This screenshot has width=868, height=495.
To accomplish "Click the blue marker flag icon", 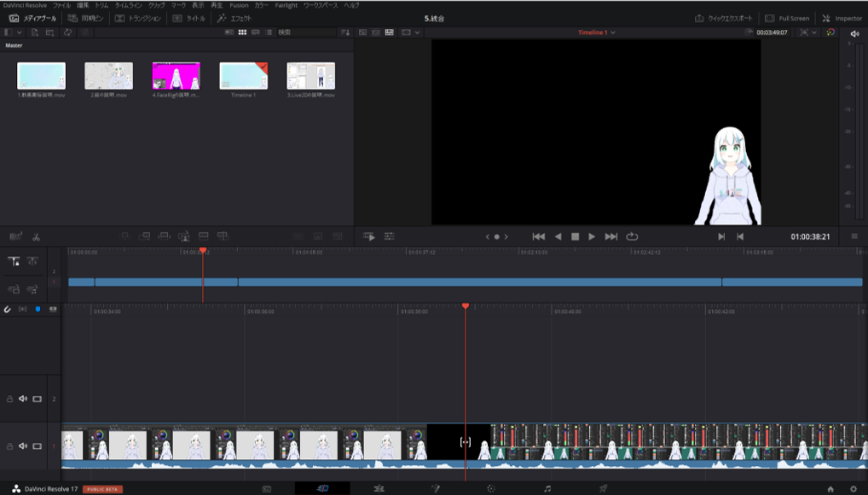I will click(38, 309).
